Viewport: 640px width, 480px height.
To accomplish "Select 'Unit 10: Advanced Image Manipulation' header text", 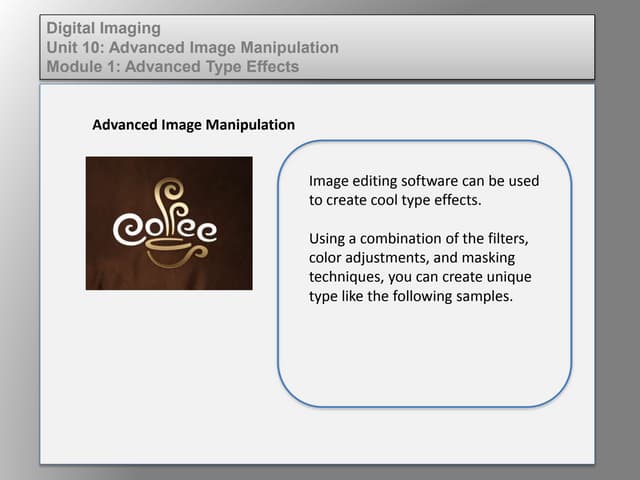I will tap(192, 48).
